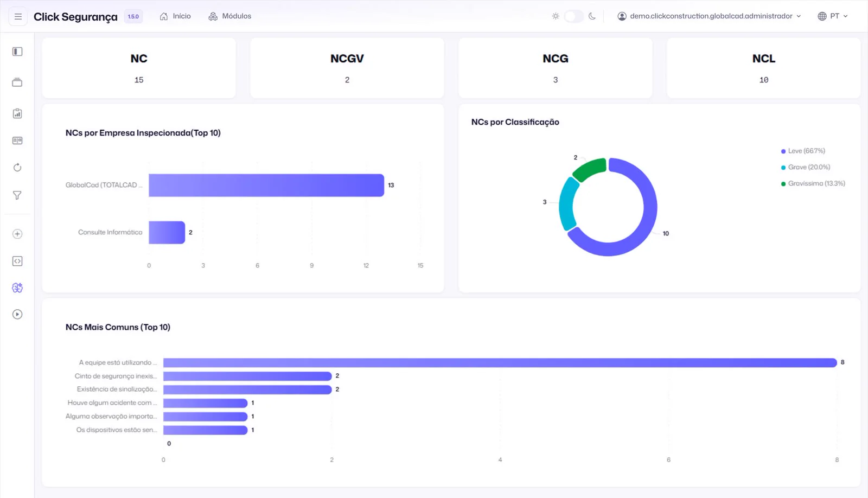The width and height of the screenshot is (868, 498).
Task: Select the NC total card showing 15
Action: tap(139, 68)
